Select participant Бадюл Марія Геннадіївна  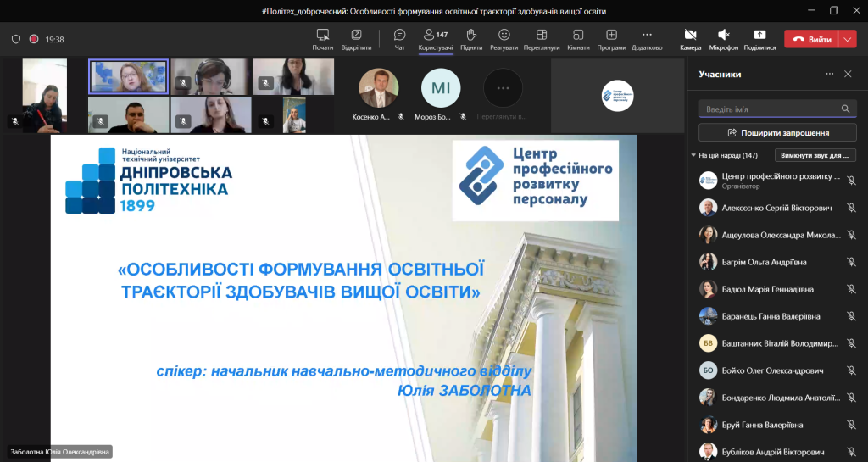click(777, 289)
